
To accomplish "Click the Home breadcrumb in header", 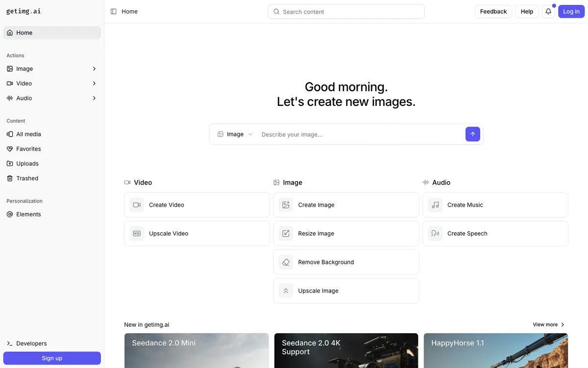I will point(129,11).
